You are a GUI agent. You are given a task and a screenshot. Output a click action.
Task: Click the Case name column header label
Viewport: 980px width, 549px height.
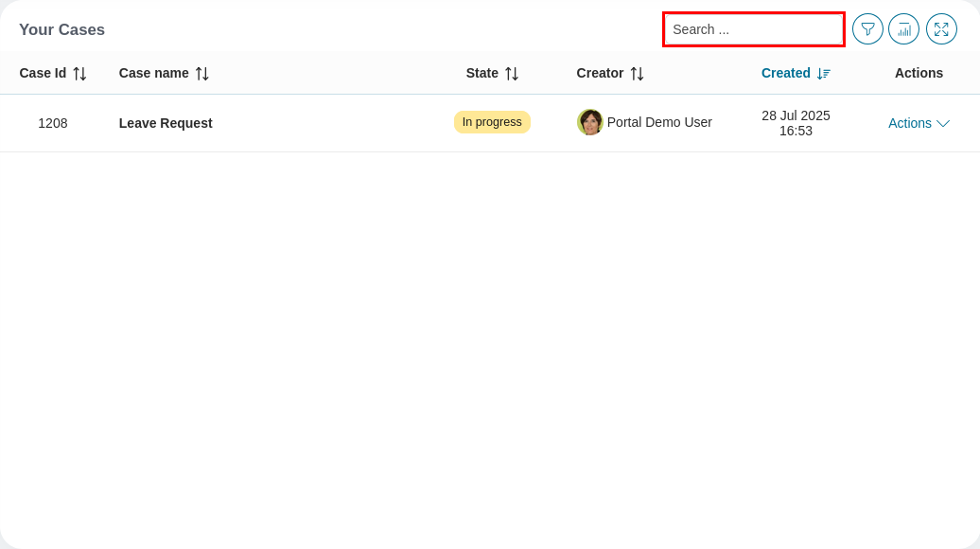click(x=153, y=73)
